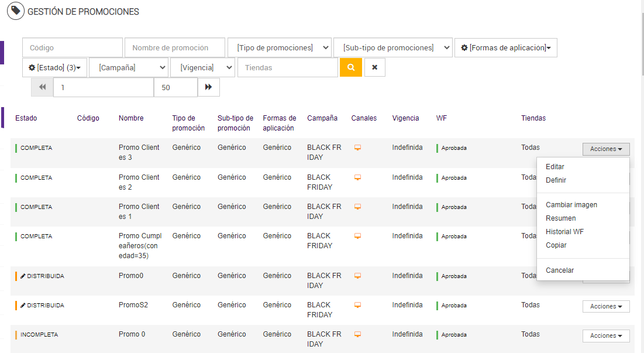Screen dimensions: 644x353
Task: Click the orange search magnifier button
Action: pyautogui.click(x=351, y=67)
